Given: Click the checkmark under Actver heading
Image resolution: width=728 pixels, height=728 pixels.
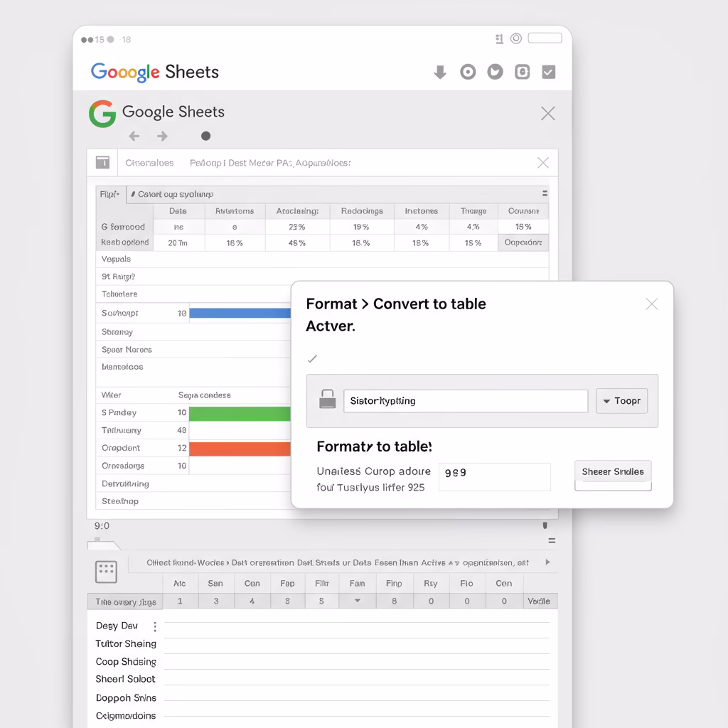Looking at the screenshot, I should pyautogui.click(x=313, y=358).
